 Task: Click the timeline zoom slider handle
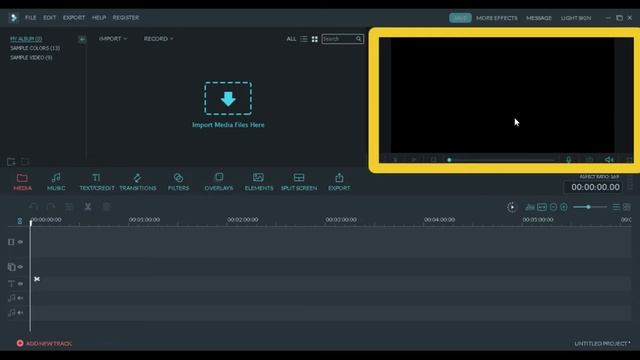pos(588,207)
